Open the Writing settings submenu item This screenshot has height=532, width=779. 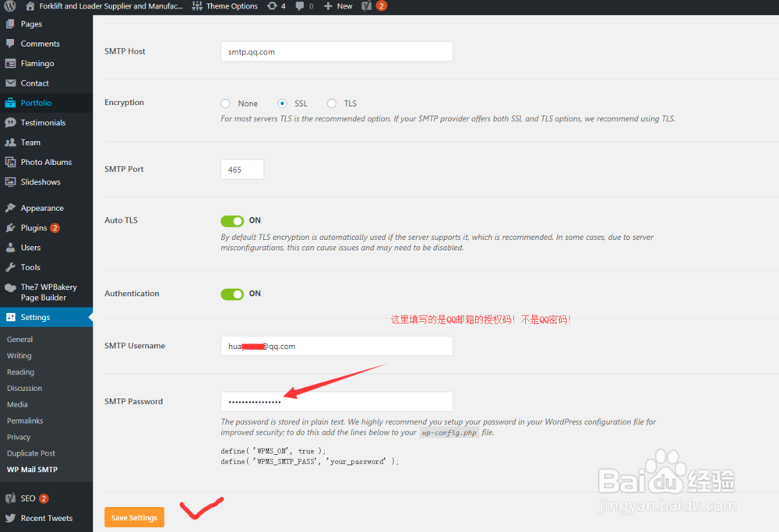[19, 356]
